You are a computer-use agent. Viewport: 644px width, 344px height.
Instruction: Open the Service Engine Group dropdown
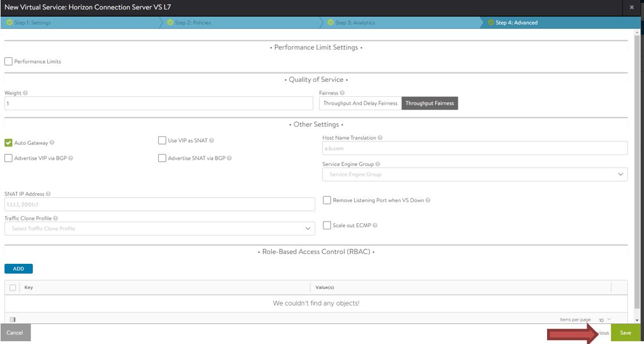click(x=475, y=174)
